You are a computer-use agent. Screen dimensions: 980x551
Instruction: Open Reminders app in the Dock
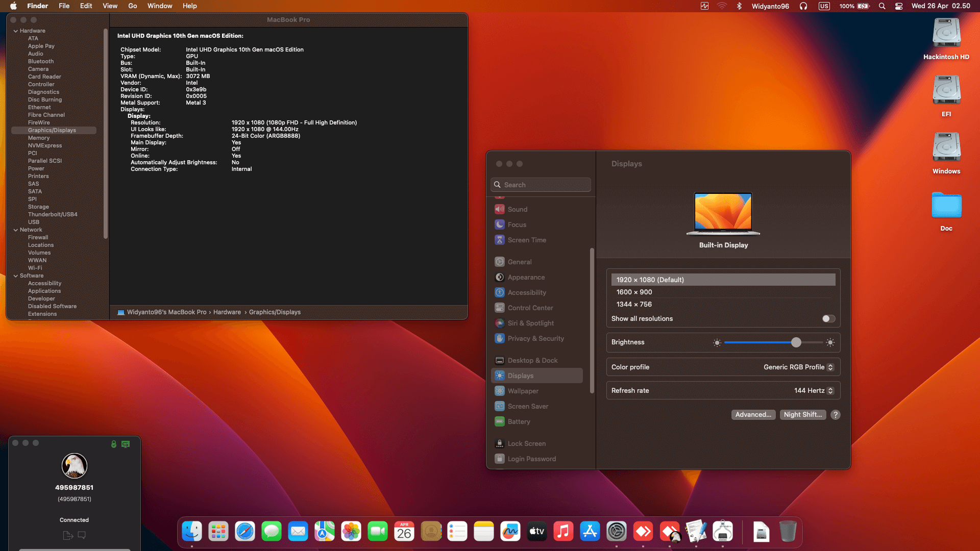[x=457, y=532]
